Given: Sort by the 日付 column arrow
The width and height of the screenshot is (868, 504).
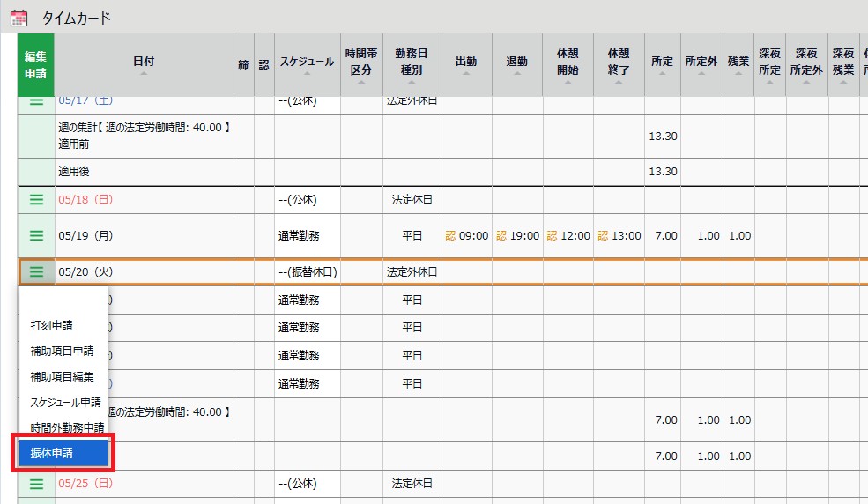Looking at the screenshot, I should point(144,74).
